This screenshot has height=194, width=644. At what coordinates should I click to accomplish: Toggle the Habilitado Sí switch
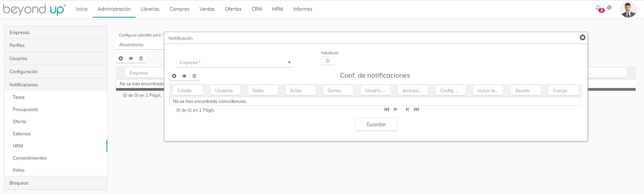[x=328, y=61]
